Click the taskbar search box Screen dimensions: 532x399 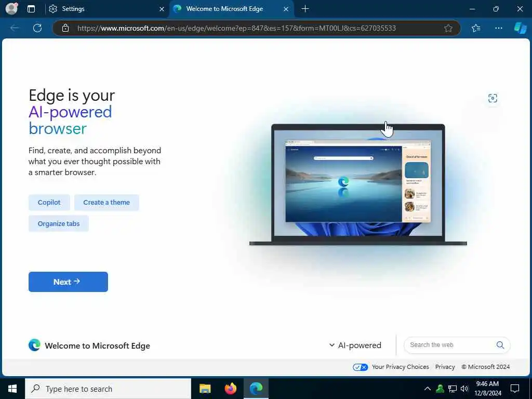(x=108, y=389)
